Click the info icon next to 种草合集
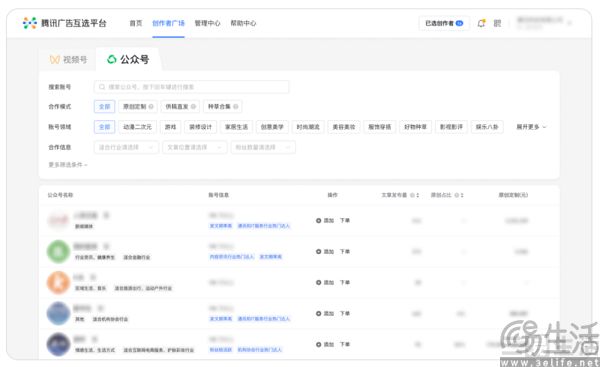The height and width of the screenshot is (367, 600). pos(236,107)
